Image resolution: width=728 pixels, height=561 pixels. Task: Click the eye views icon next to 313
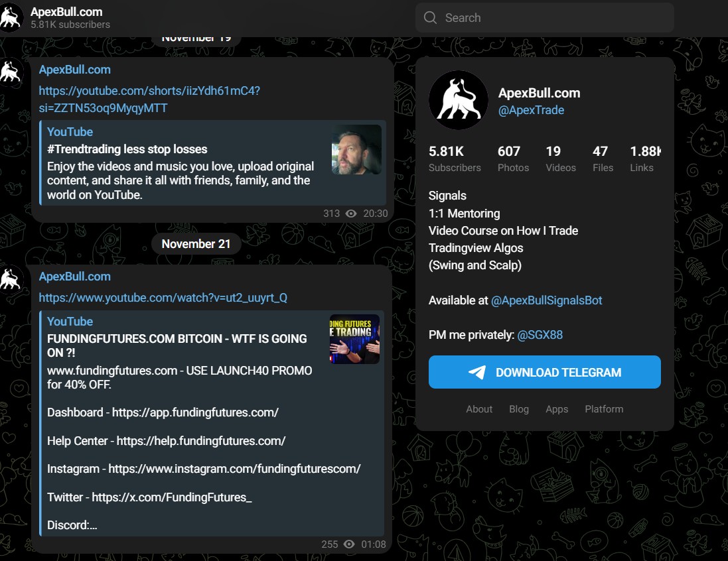(x=351, y=214)
